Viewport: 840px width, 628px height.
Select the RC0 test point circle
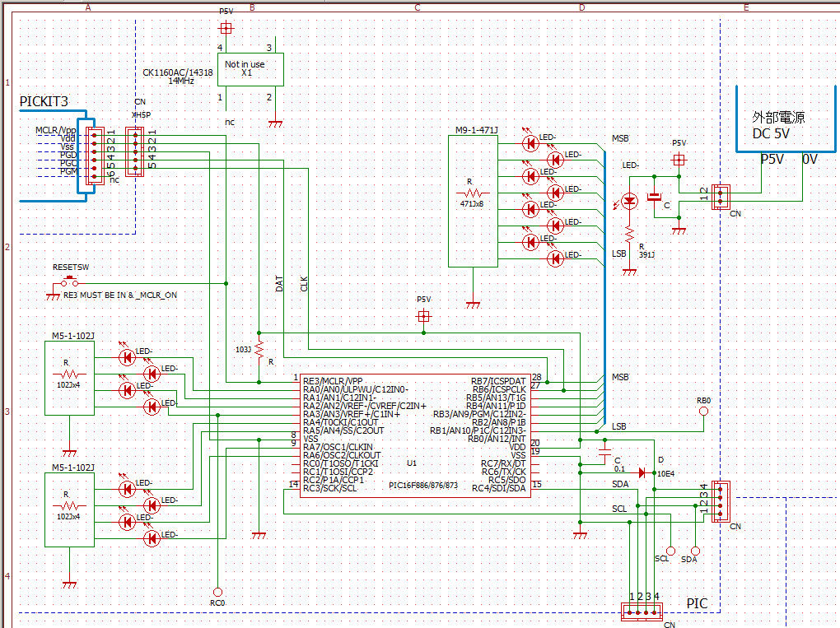click(x=217, y=592)
